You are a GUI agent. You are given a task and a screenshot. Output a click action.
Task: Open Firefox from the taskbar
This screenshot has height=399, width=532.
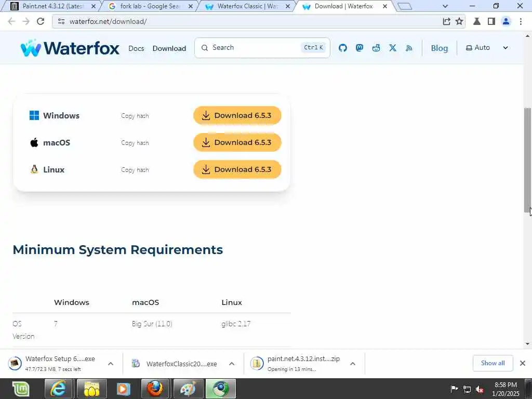(x=155, y=389)
